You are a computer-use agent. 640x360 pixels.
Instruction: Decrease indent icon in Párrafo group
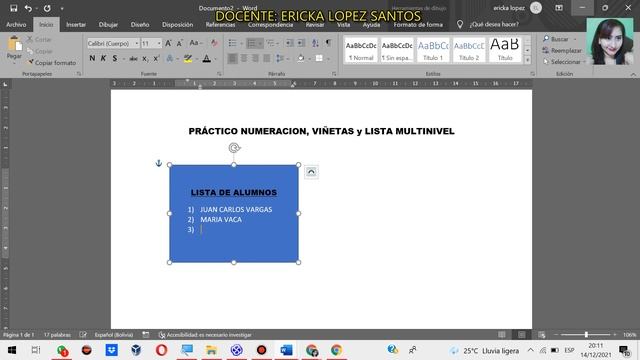coord(290,43)
